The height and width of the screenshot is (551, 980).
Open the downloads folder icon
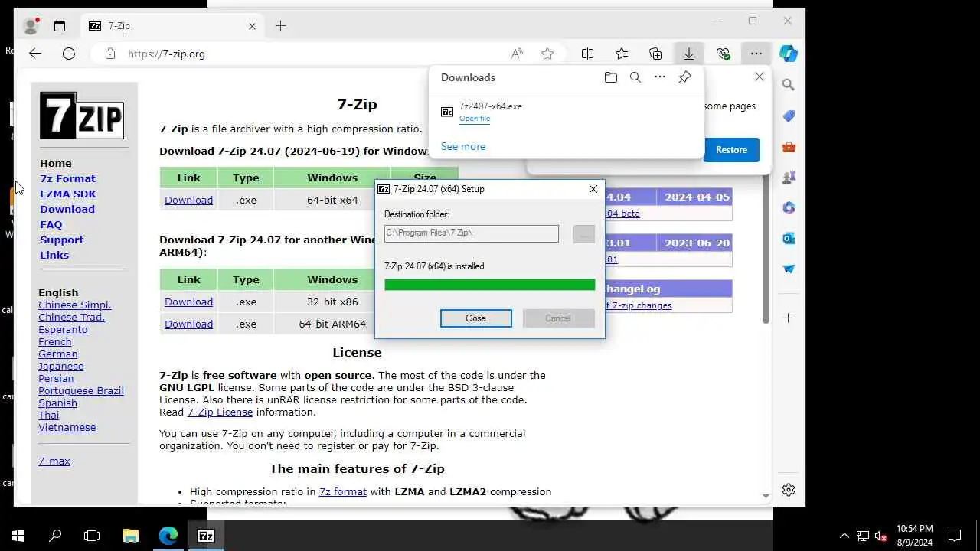coord(610,77)
